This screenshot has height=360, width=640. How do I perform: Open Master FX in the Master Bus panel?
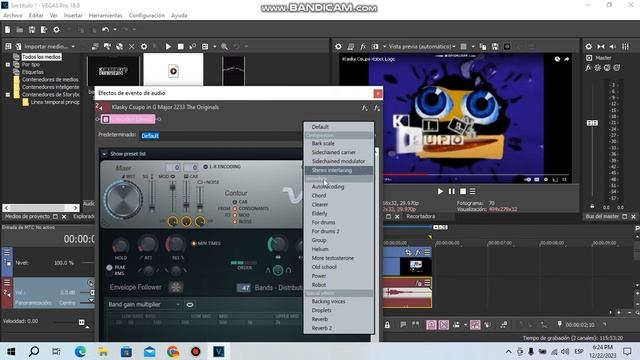[x=588, y=68]
